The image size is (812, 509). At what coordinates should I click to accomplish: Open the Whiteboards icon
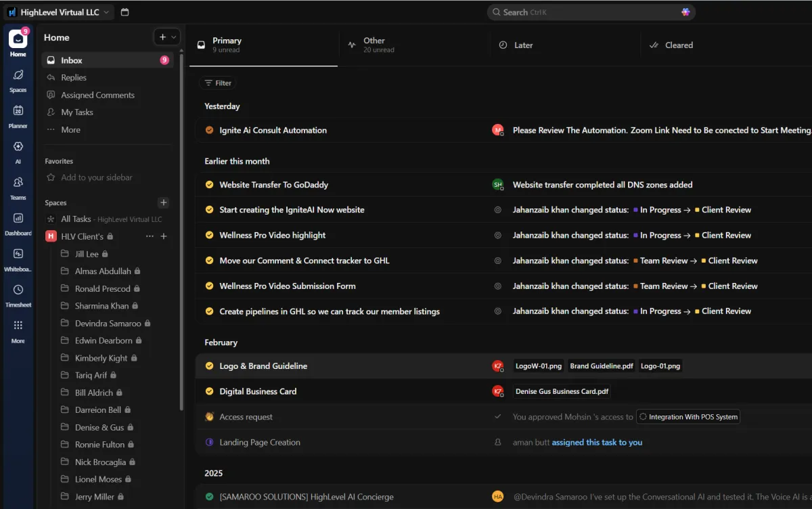coord(18,255)
